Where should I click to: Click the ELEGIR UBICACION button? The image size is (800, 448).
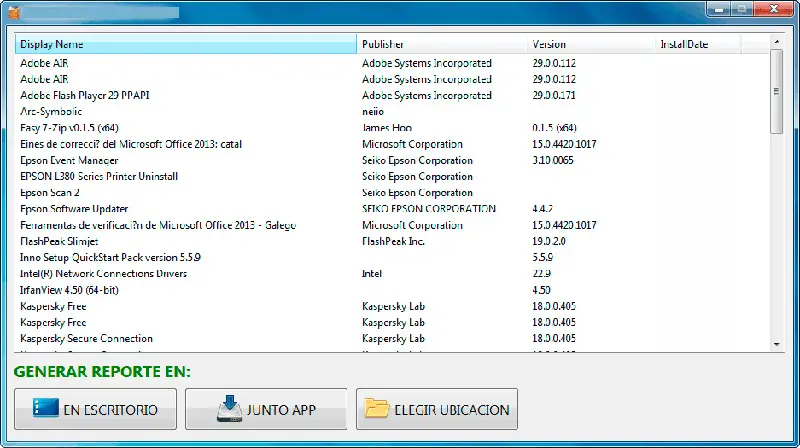[437, 409]
